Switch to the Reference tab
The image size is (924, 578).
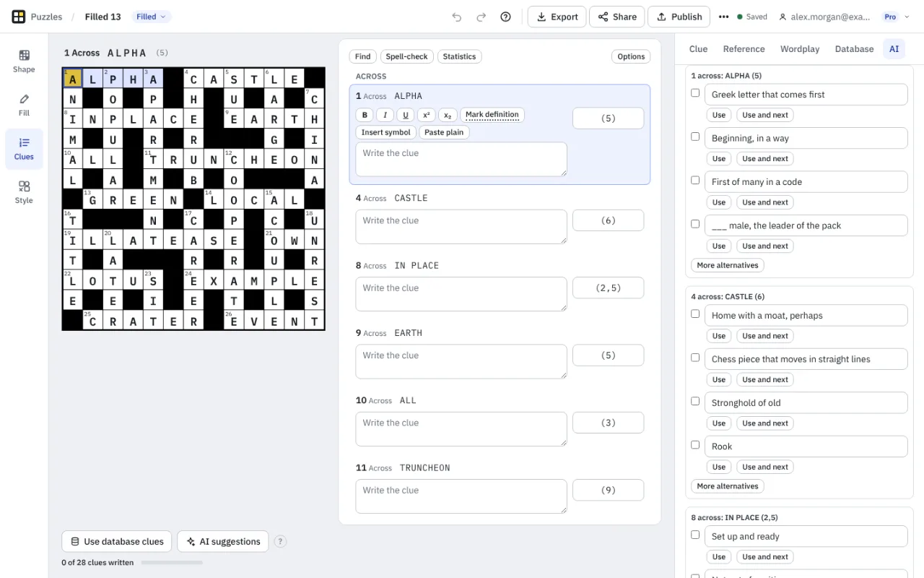pyautogui.click(x=744, y=49)
